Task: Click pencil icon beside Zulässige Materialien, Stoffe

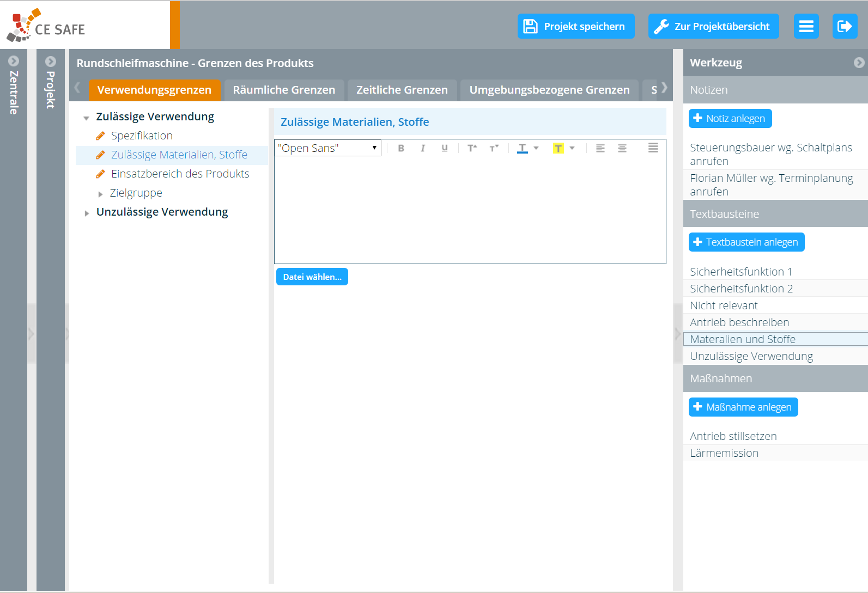Action: tap(100, 155)
